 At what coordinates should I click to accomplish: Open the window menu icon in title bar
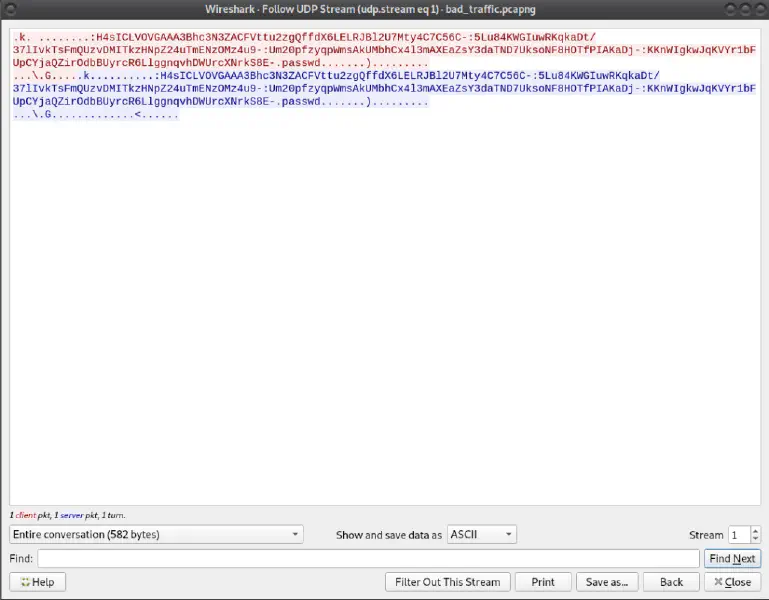click(x=13, y=9)
